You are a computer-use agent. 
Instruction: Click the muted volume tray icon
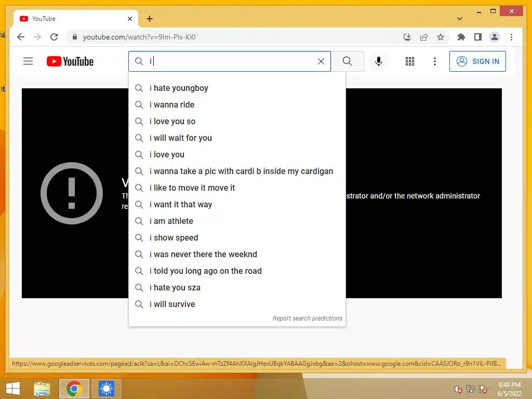pyautogui.click(x=458, y=389)
